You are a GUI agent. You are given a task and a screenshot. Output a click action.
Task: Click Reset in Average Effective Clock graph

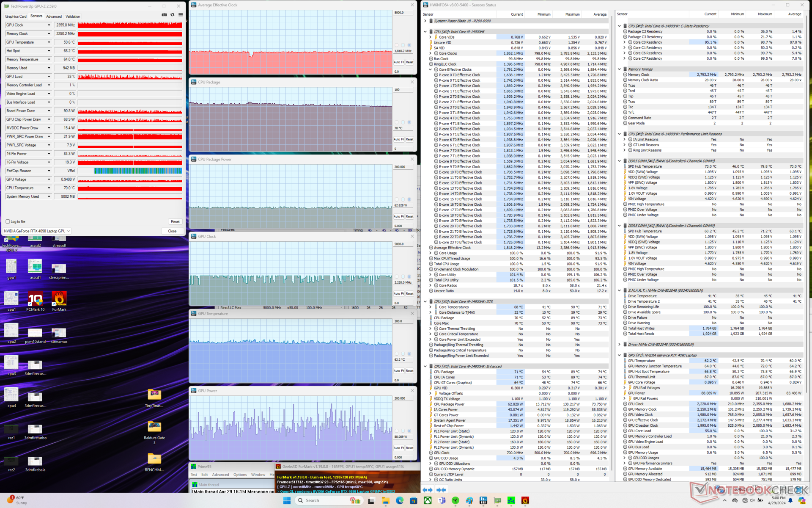410,62
